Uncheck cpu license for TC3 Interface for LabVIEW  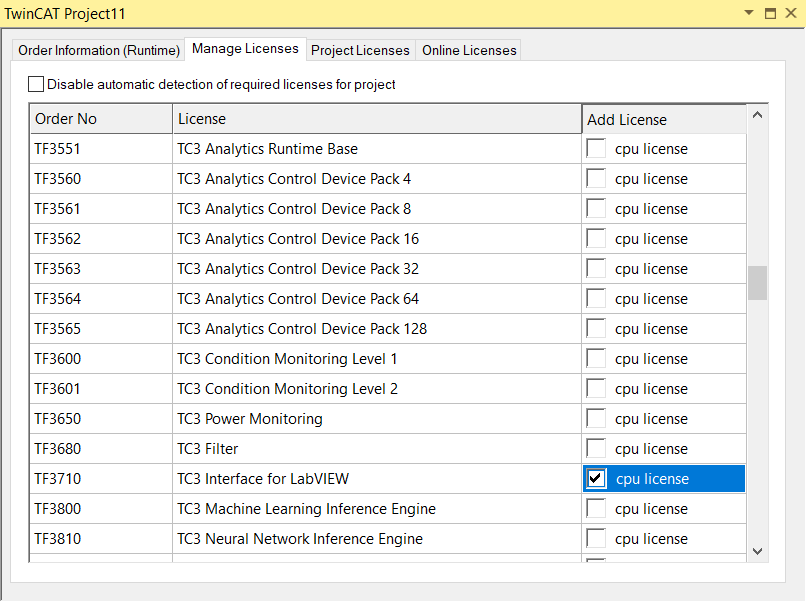(x=596, y=479)
